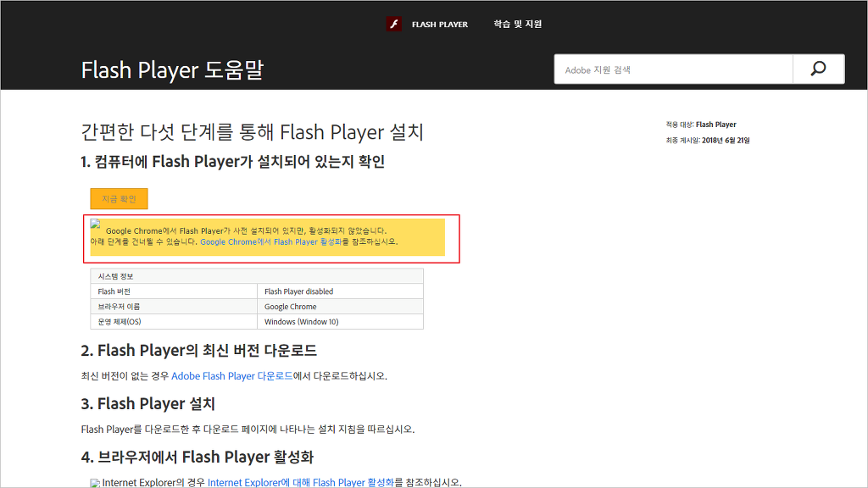The width and height of the screenshot is (868, 488).
Task: Click the Adobe 지원 검색 search field
Action: tap(673, 69)
